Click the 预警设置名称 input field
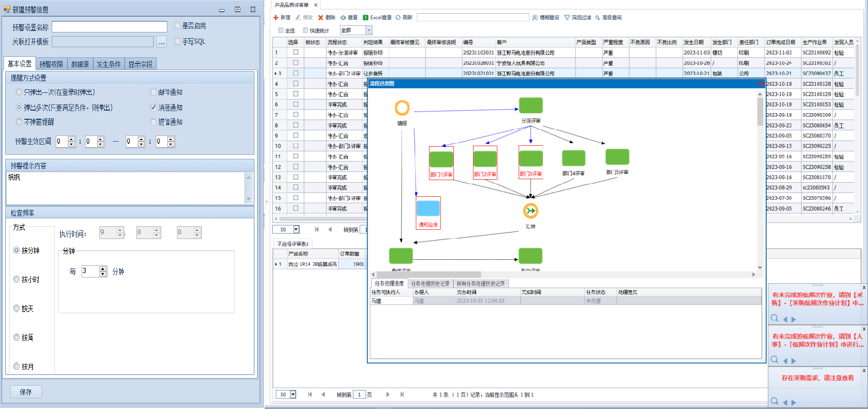Screen dimensions: 868x409 (110, 27)
